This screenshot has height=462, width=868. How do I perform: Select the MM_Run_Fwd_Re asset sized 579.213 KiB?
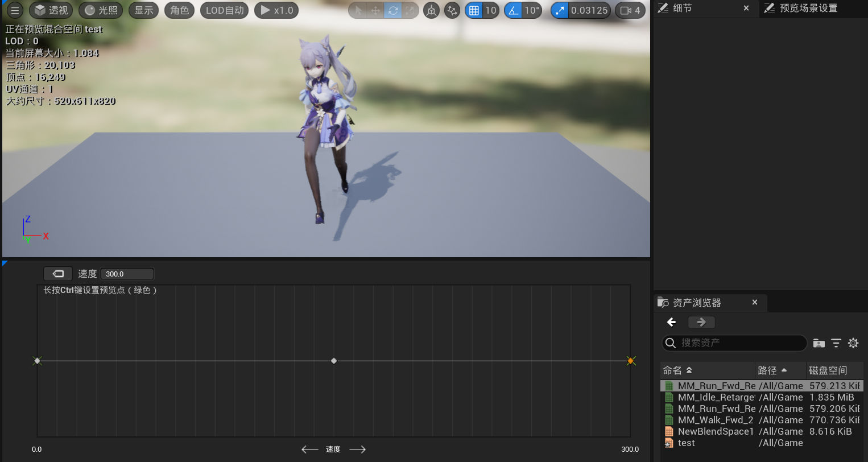coord(762,386)
